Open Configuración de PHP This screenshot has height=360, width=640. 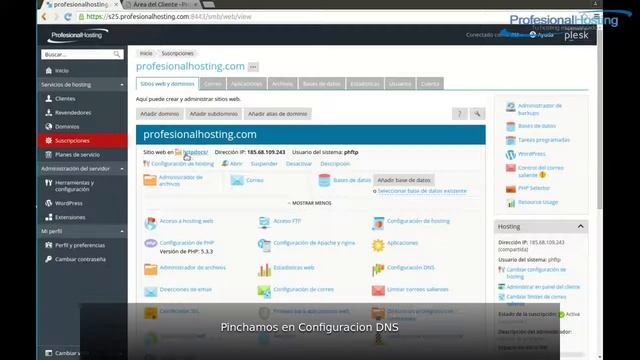[x=187, y=242]
